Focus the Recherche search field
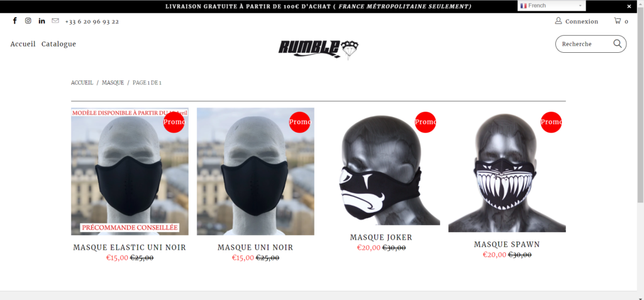The height and width of the screenshot is (300, 644). (x=586, y=44)
